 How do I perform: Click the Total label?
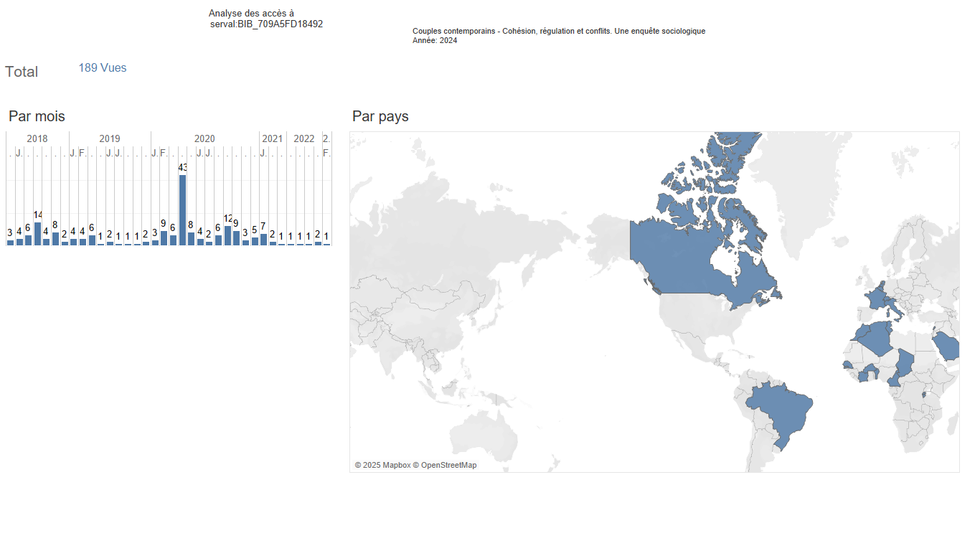click(x=22, y=72)
